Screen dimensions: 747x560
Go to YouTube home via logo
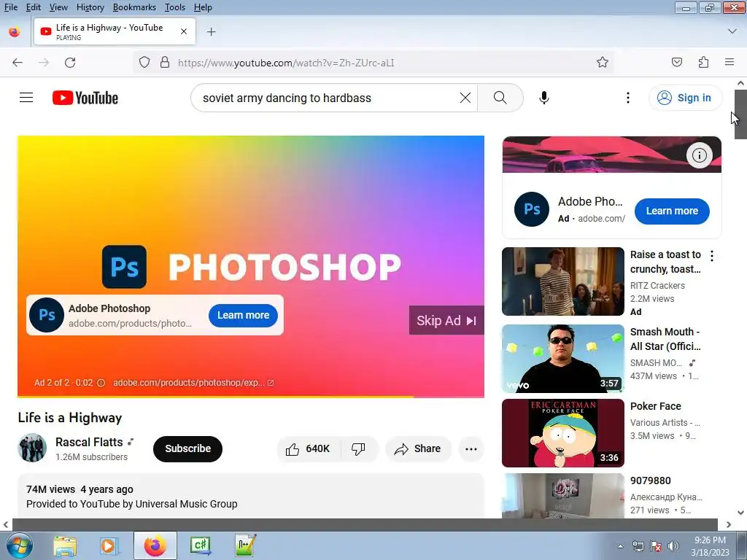click(85, 98)
